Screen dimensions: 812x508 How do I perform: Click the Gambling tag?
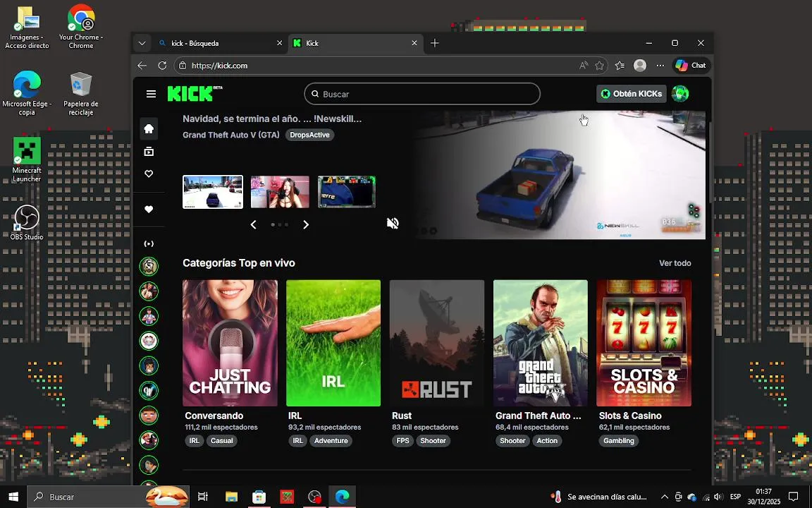point(618,440)
